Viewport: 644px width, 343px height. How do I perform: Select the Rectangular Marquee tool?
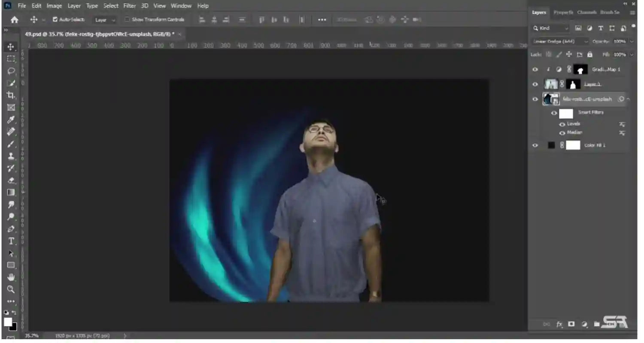click(x=11, y=59)
